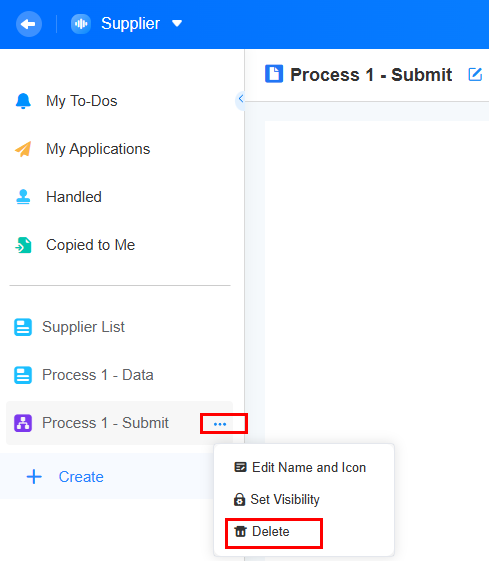This screenshot has height=561, width=489.
Task: Select the Process 1 - Submit workflow icon
Action: tap(23, 423)
